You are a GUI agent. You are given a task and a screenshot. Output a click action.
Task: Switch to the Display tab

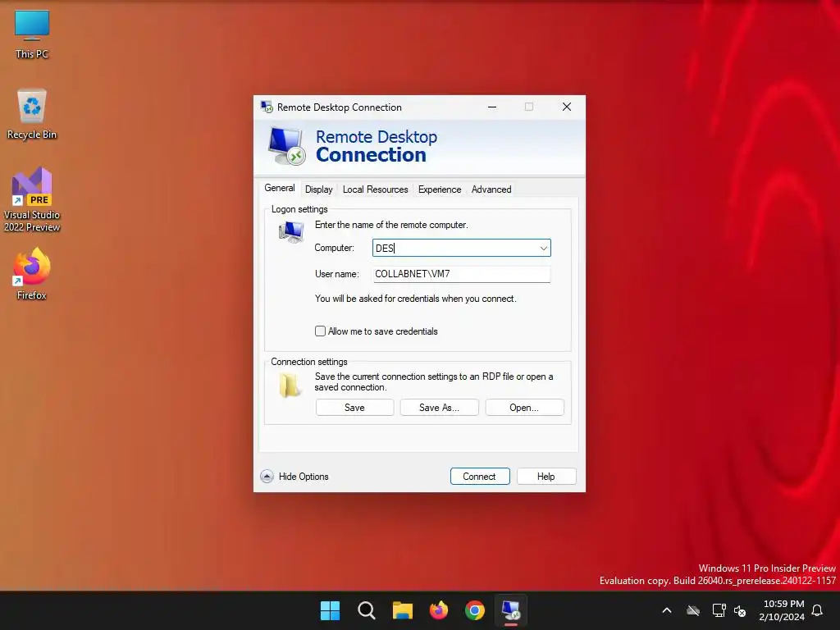coord(319,189)
